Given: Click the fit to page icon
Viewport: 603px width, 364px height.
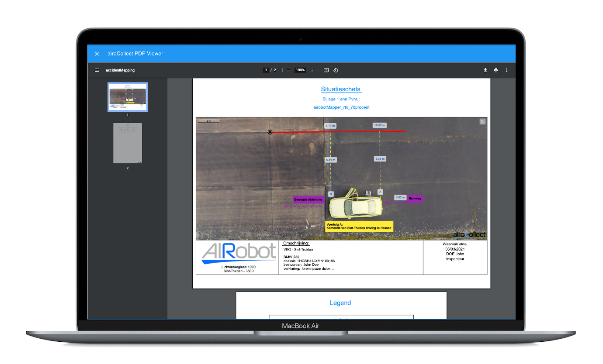Looking at the screenshot, I should pyautogui.click(x=326, y=70).
